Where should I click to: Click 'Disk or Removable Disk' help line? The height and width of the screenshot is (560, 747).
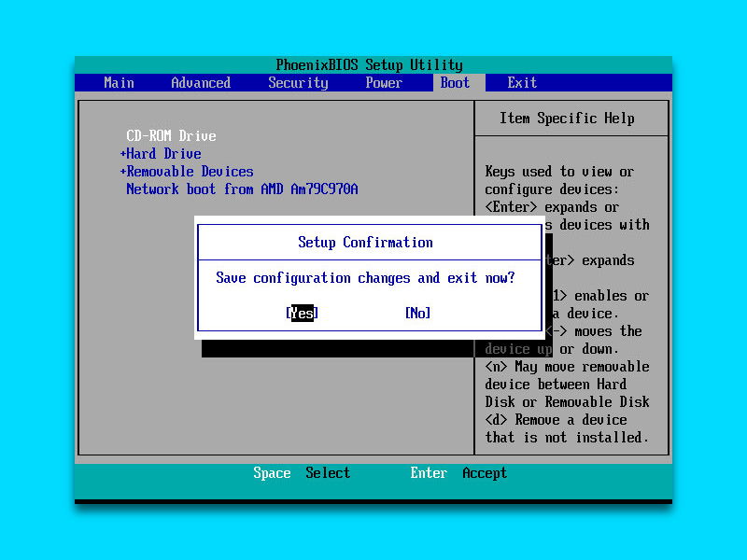[567, 402]
